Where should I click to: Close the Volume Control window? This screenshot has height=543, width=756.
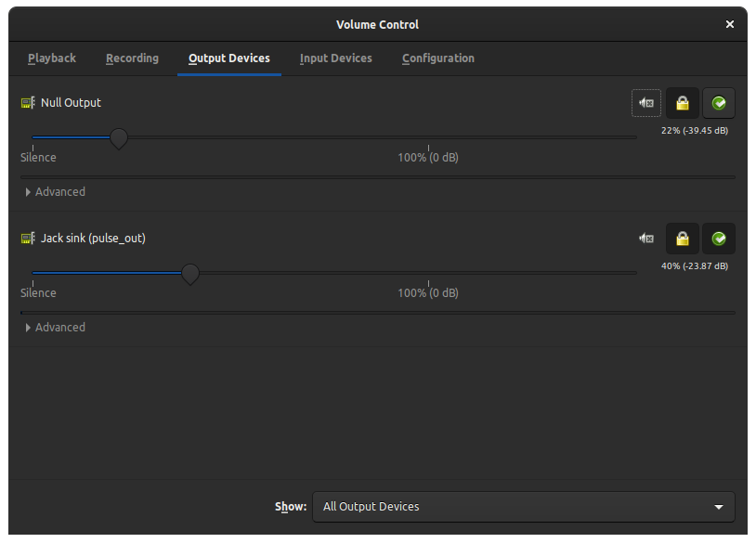tap(729, 24)
